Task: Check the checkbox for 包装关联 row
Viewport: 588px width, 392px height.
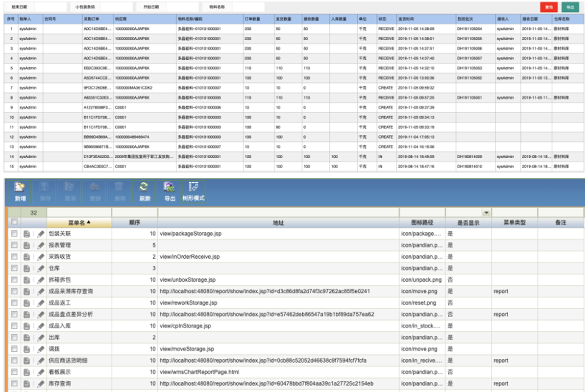Action: 14,234
